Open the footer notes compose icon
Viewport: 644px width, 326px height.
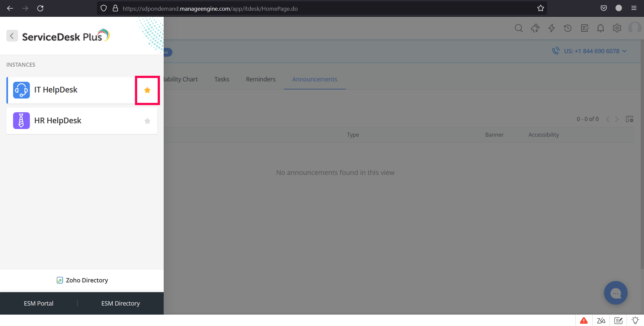(619, 321)
